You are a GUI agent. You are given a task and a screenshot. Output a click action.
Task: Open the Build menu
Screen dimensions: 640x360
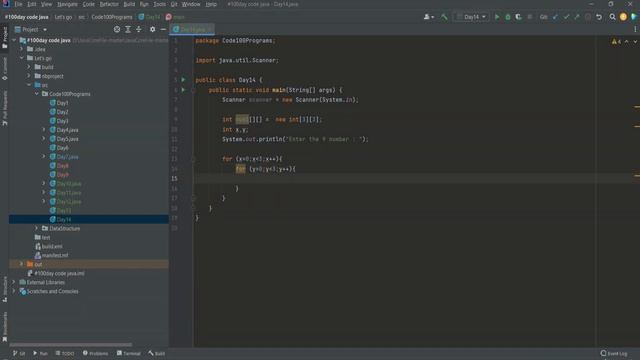point(129,4)
